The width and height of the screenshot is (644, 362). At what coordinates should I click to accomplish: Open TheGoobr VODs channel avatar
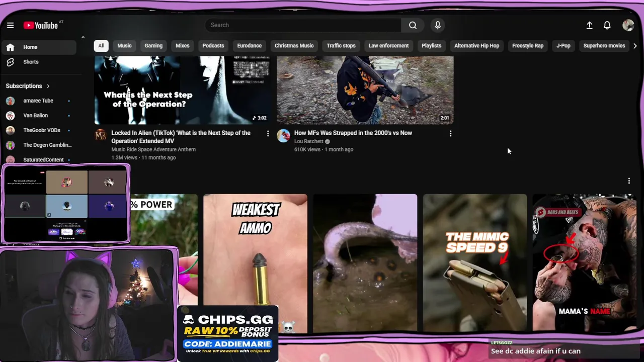tap(10, 130)
